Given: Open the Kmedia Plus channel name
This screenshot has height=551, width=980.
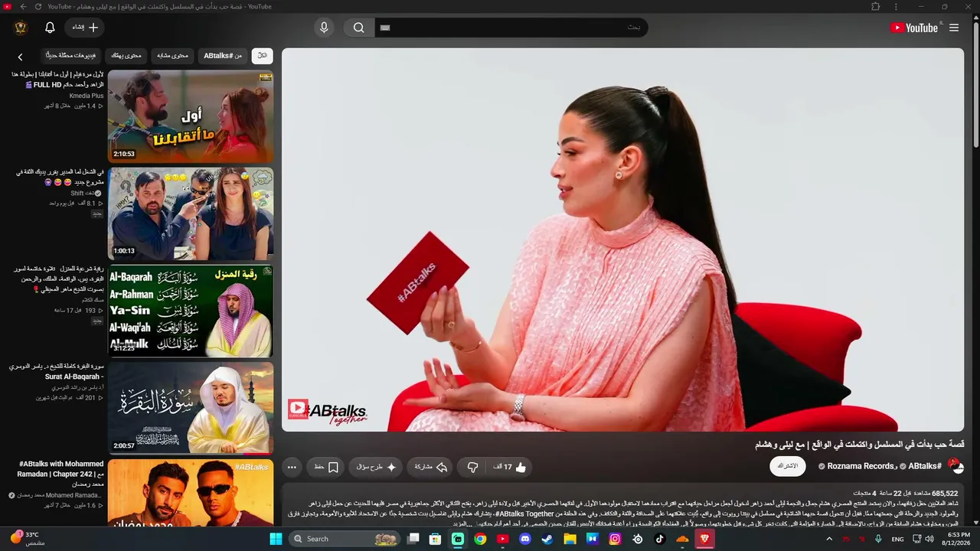Looking at the screenshot, I should (87, 96).
